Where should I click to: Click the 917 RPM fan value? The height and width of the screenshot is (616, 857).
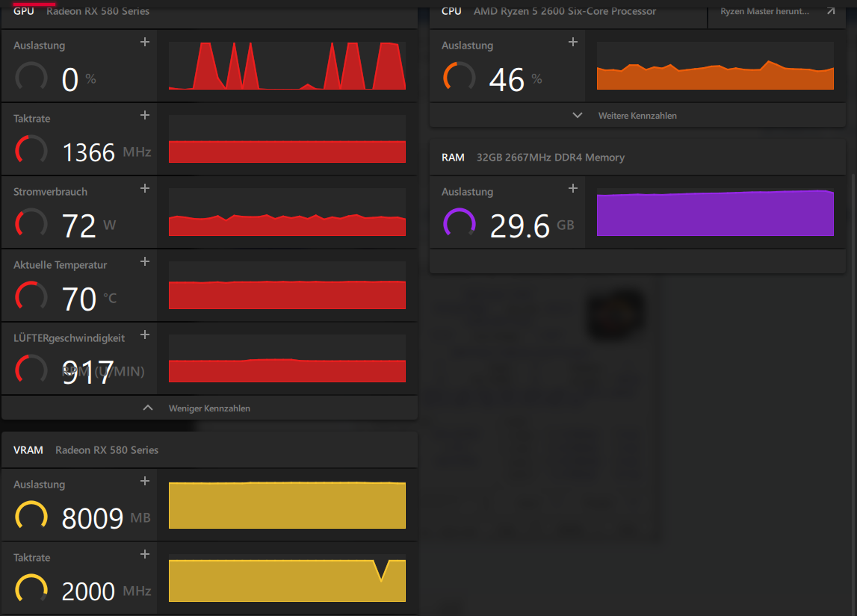(88, 372)
